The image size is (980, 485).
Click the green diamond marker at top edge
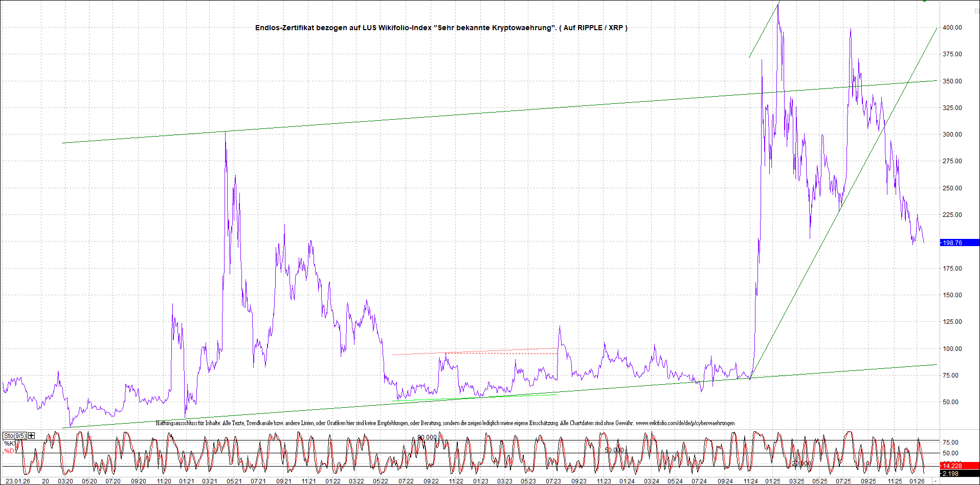[x=924, y=2]
